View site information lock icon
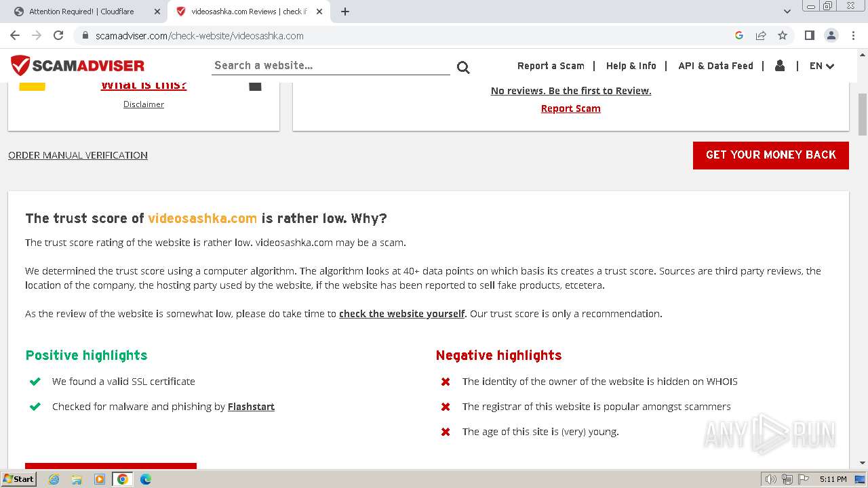868x488 pixels. pos(85,35)
